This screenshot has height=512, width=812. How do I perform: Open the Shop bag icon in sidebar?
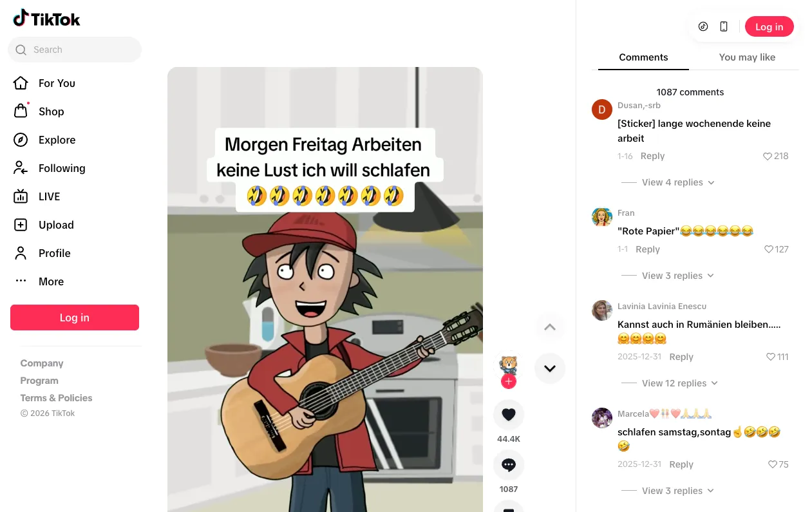pos(21,111)
